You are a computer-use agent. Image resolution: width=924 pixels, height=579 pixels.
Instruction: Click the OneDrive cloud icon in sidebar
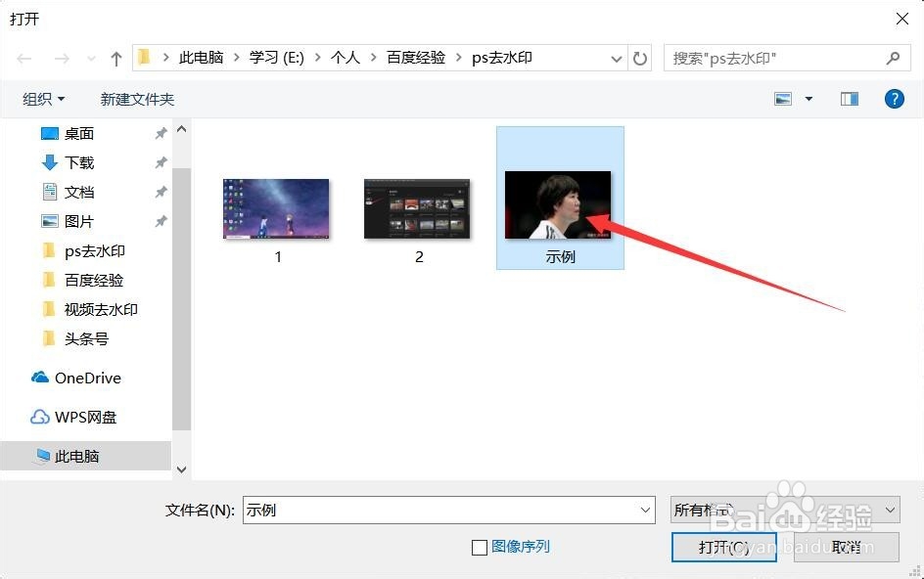point(40,378)
